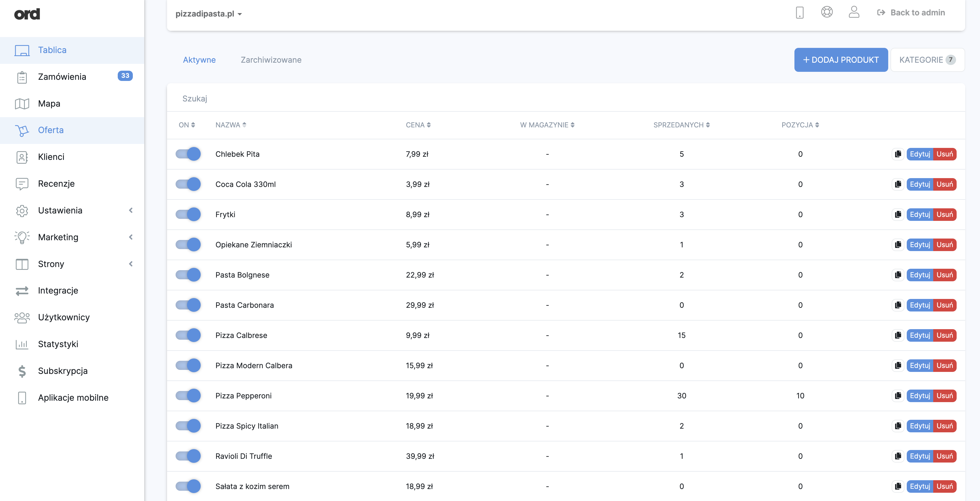Click the copy icon for Pizza Pepperoni
Screen dimensions: 980x501
click(898, 396)
